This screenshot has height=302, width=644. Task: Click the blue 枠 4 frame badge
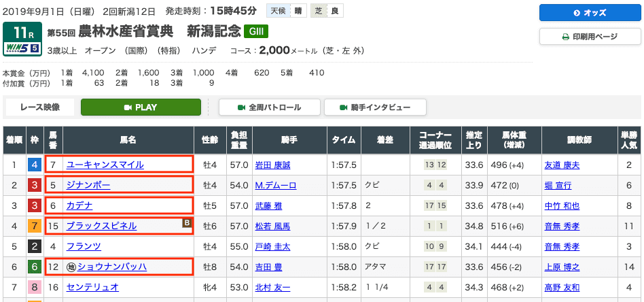tap(34, 165)
